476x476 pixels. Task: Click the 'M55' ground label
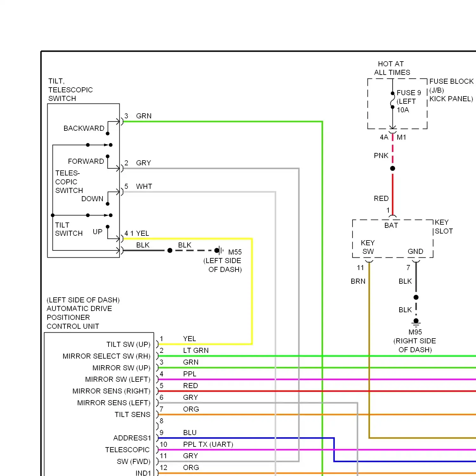click(235, 252)
